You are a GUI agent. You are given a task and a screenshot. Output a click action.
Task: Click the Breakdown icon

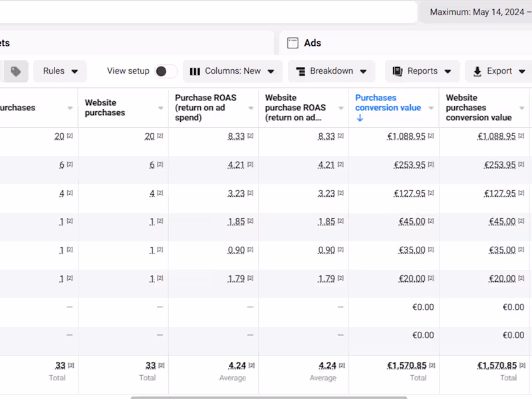[x=300, y=71]
